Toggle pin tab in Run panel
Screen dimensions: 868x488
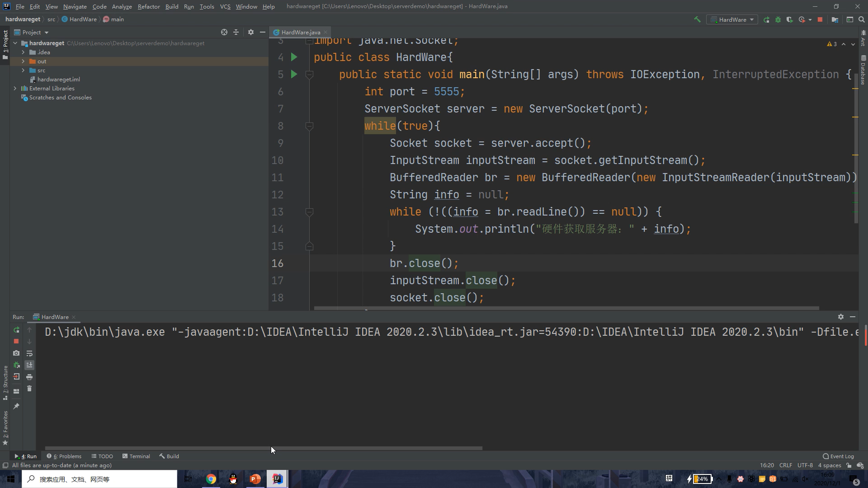[16, 406]
